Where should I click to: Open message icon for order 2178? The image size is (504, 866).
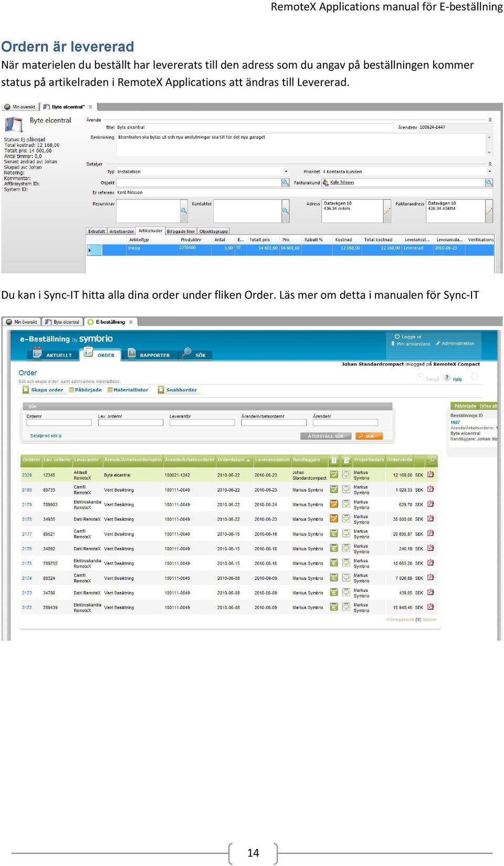click(346, 519)
